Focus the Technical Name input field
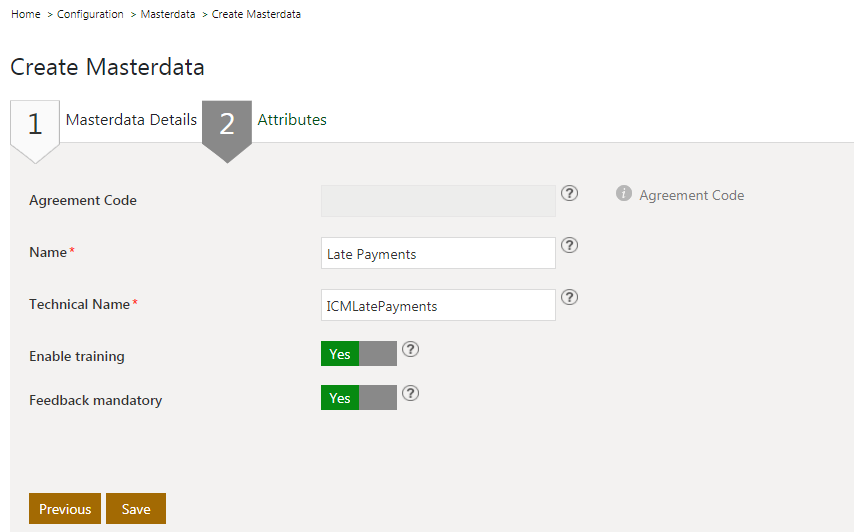Viewport: 854px width, 532px height. click(438, 306)
